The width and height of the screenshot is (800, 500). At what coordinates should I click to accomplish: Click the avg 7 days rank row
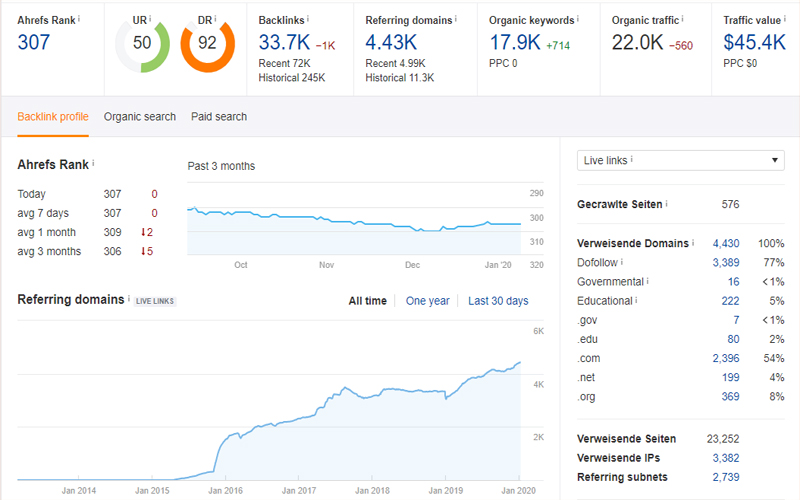(87, 213)
